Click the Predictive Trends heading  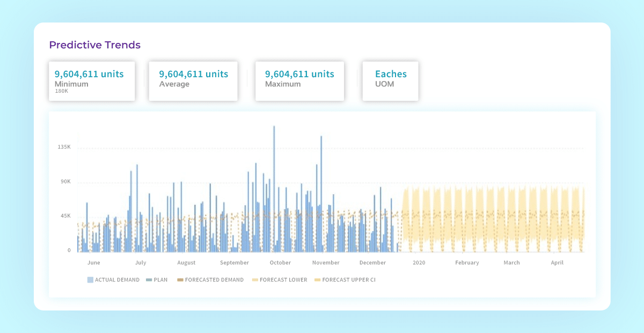pos(94,45)
